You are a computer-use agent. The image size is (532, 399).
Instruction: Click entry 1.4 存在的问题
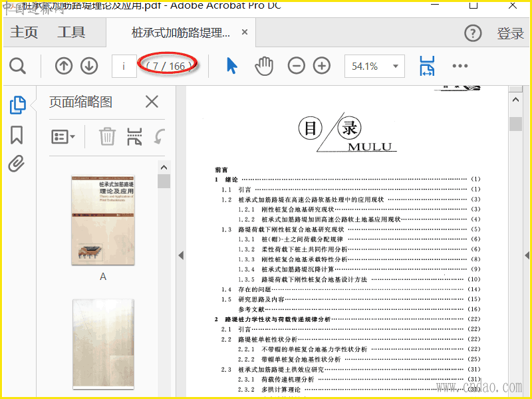pos(351,289)
